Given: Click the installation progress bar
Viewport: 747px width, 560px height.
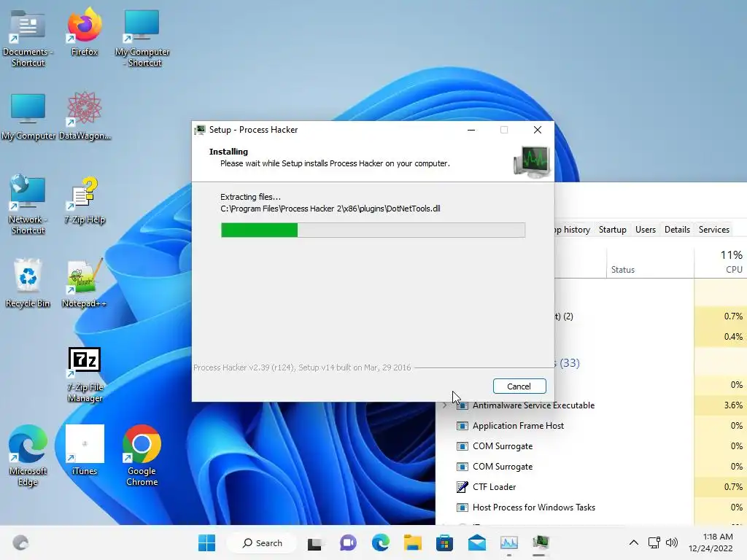Looking at the screenshot, I should (373, 230).
